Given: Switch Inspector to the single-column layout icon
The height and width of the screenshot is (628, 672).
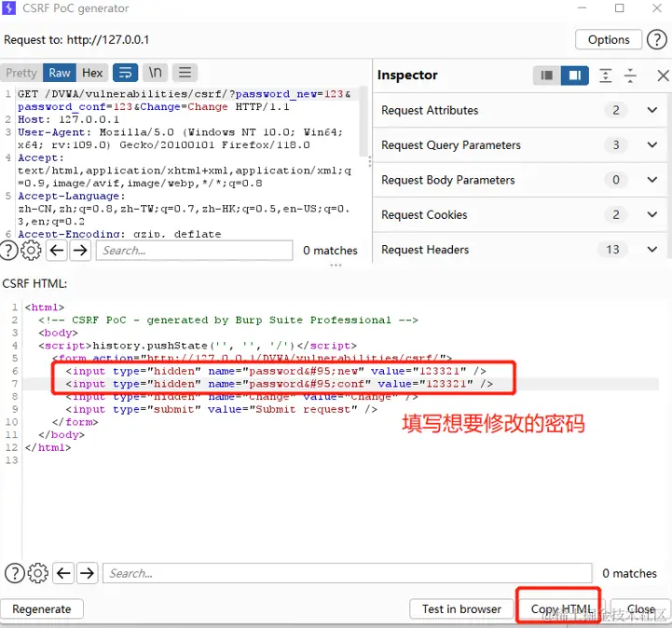Looking at the screenshot, I should (x=547, y=75).
